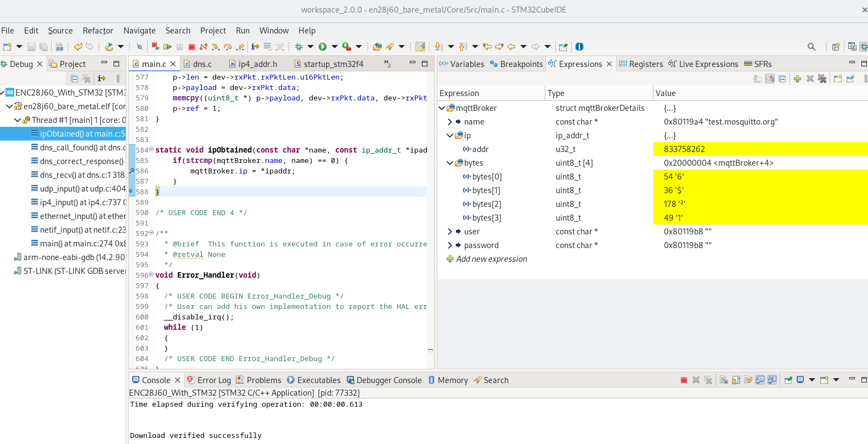Click the green plus Add Expression icon
Screen dimensions: 868x444
tap(797, 79)
